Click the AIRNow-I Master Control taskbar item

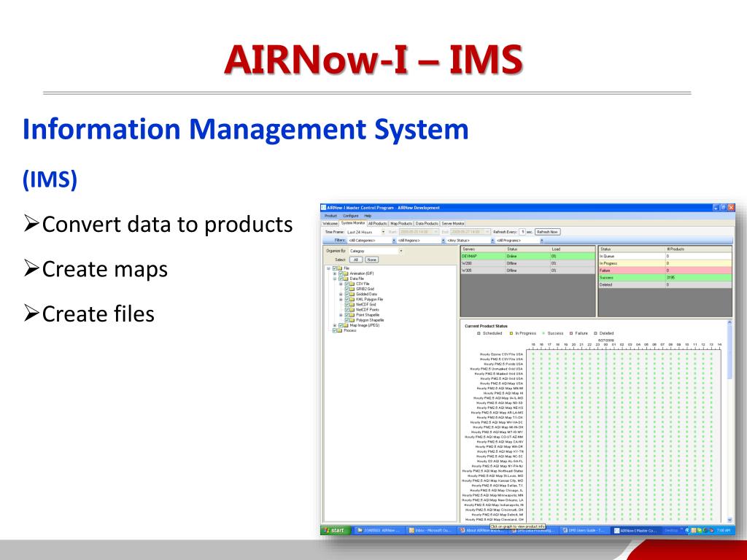(x=635, y=531)
